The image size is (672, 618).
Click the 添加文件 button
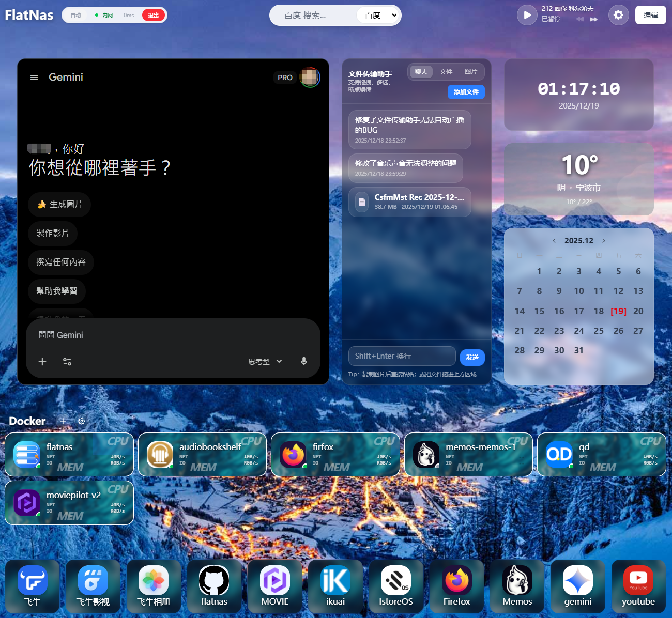click(466, 92)
